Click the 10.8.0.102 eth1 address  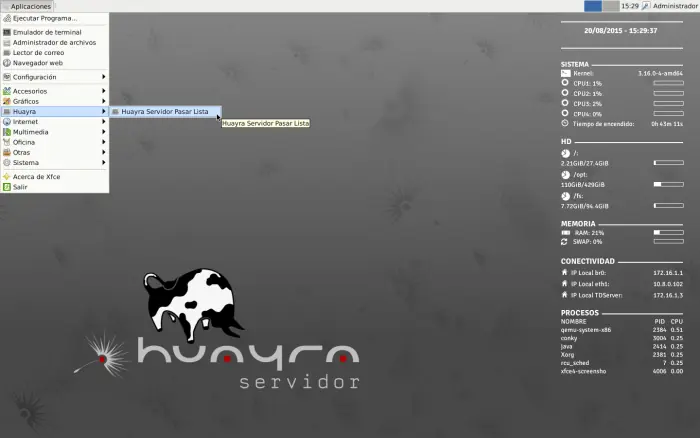coord(668,284)
